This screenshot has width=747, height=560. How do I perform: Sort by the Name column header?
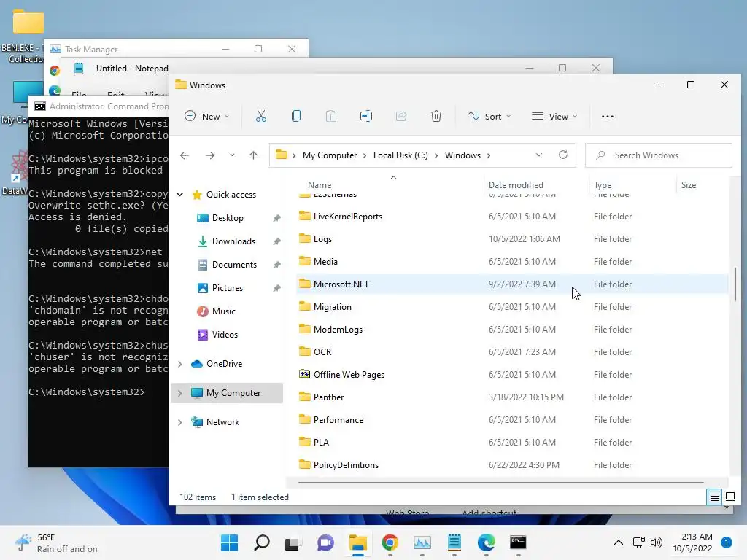[x=320, y=185]
